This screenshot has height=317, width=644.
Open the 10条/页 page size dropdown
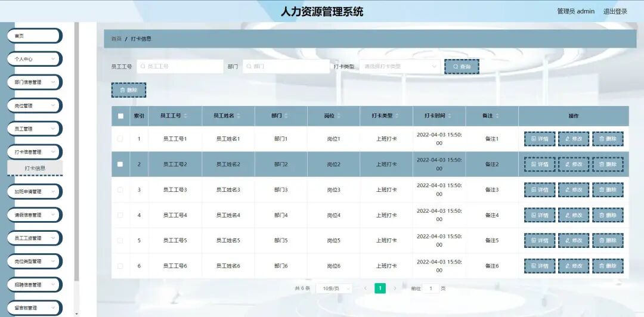pos(334,288)
